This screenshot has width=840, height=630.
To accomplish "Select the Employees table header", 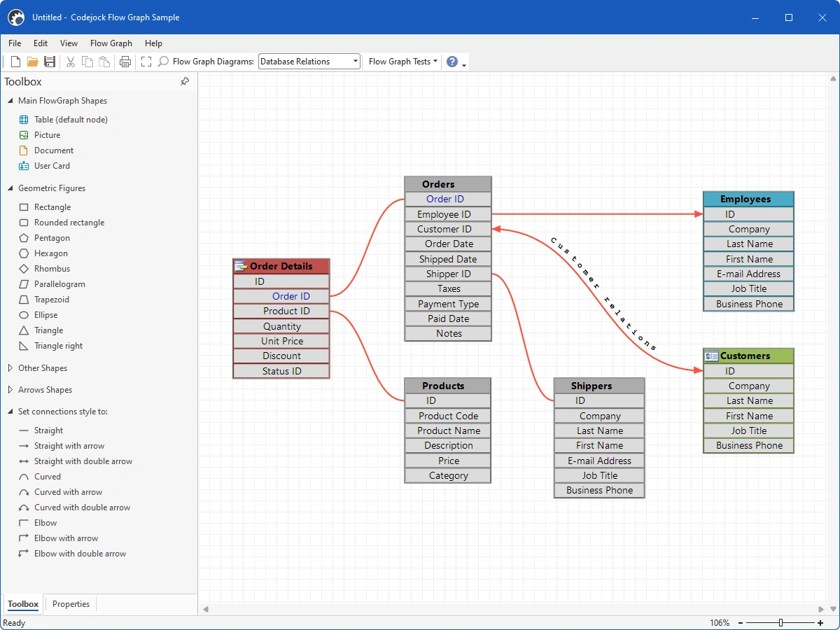I will (x=748, y=199).
